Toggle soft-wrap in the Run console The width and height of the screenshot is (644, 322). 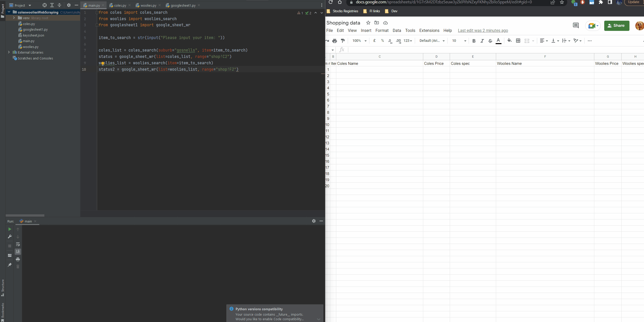click(x=18, y=244)
